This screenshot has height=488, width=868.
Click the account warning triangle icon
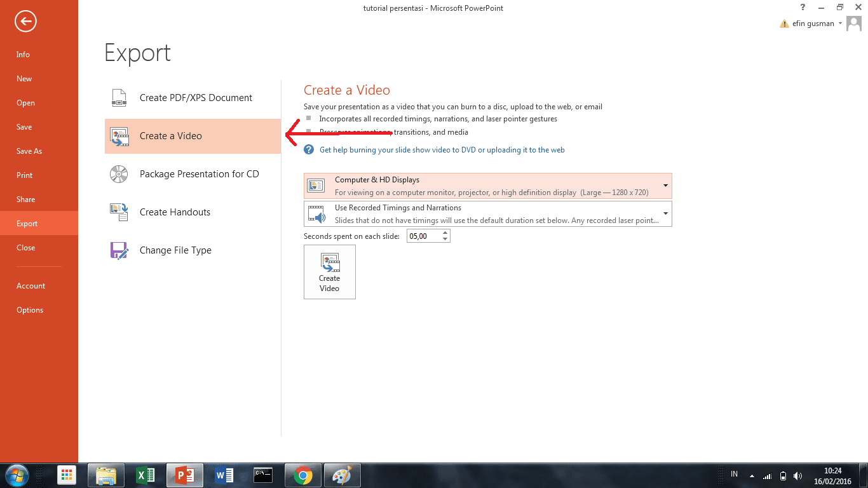[x=784, y=24]
